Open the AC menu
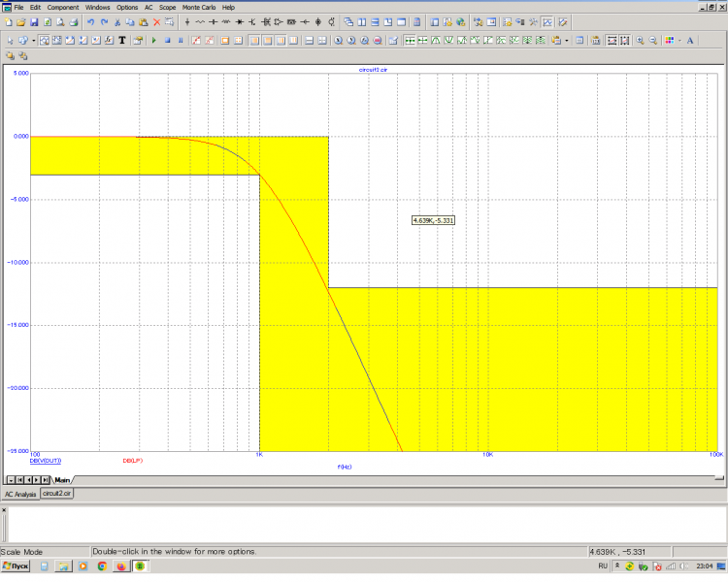728x582 pixels. pyautogui.click(x=149, y=7)
